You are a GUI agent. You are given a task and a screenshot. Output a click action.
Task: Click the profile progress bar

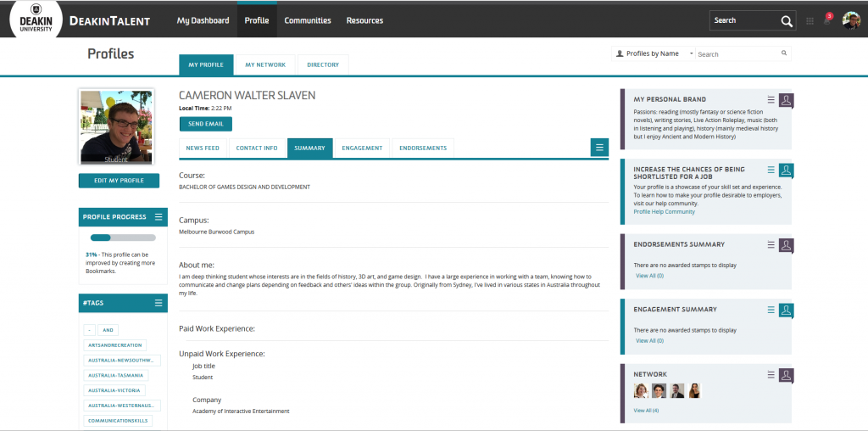pyautogui.click(x=123, y=238)
